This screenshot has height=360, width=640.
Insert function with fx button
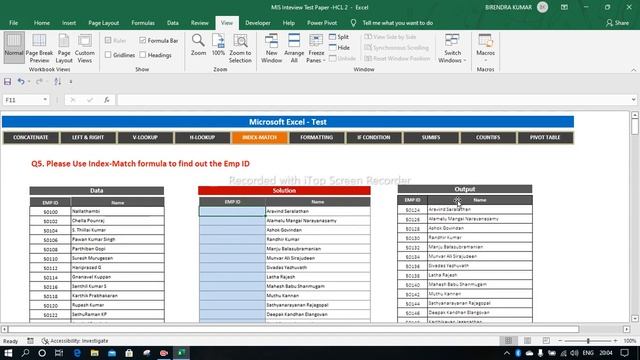click(x=107, y=100)
